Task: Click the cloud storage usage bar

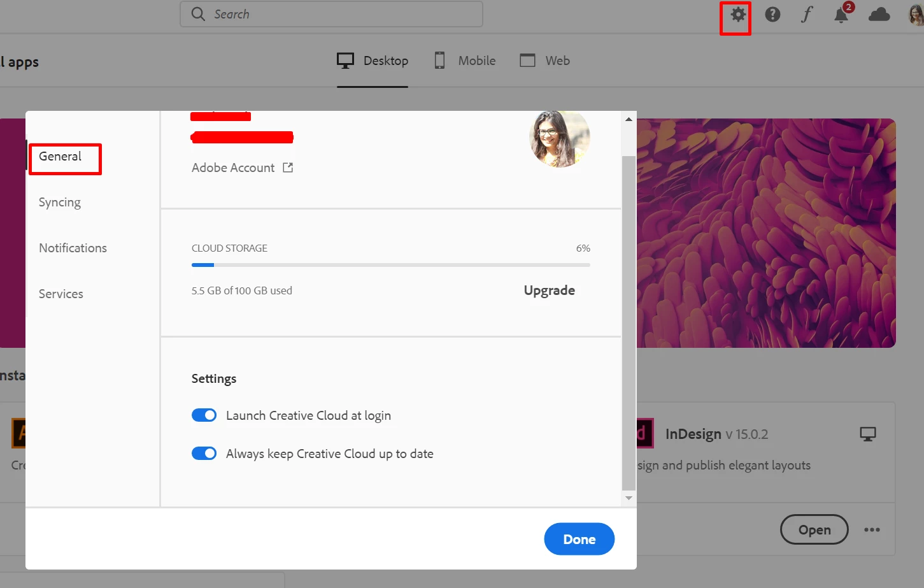Action: [391, 265]
